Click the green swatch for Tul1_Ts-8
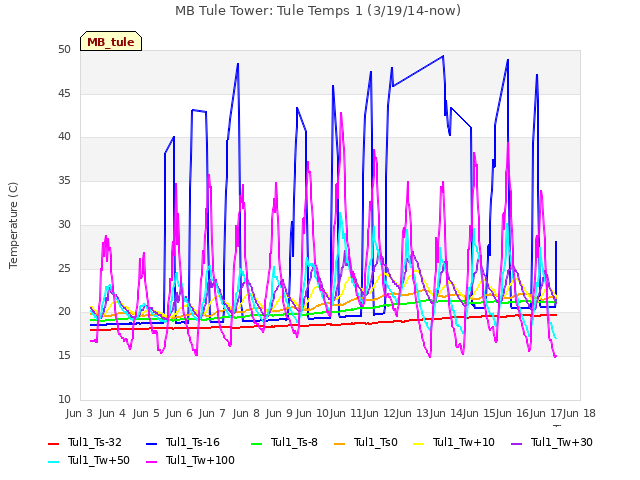The width and height of the screenshot is (640, 480). pyautogui.click(x=256, y=443)
